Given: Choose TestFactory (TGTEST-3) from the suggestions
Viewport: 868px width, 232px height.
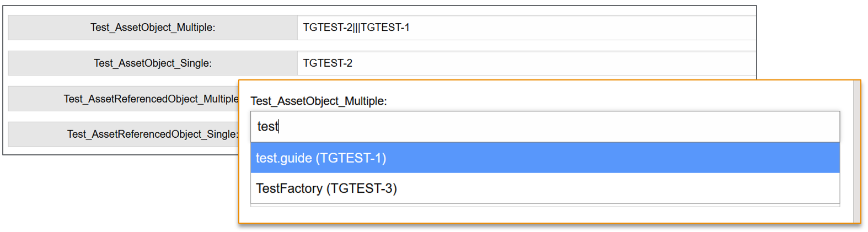Looking at the screenshot, I should click(x=326, y=188).
